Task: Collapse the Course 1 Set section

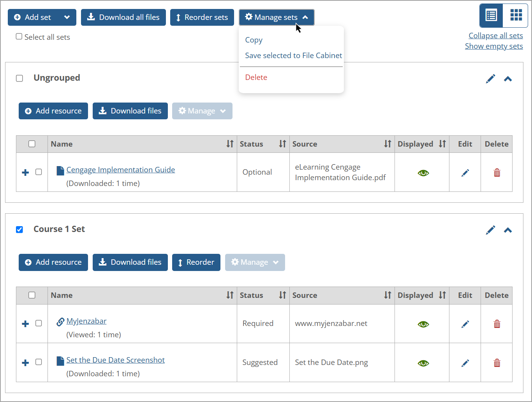Action: (508, 230)
